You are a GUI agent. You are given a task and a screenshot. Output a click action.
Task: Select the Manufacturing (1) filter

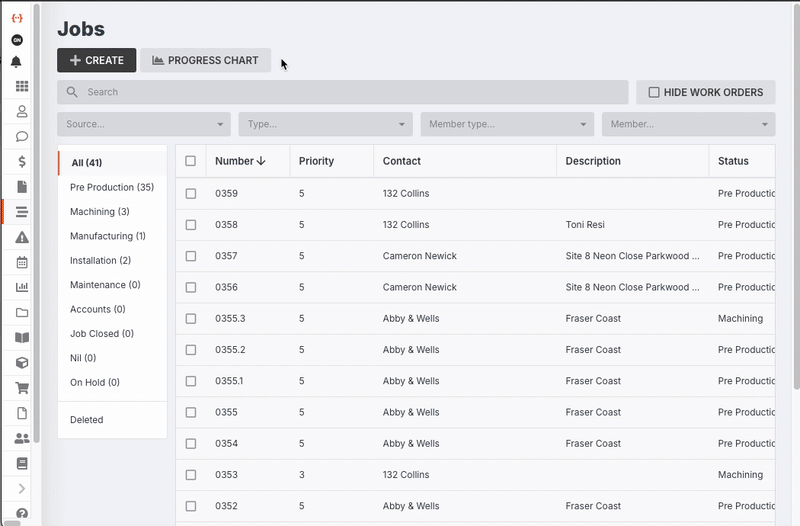tap(113, 236)
